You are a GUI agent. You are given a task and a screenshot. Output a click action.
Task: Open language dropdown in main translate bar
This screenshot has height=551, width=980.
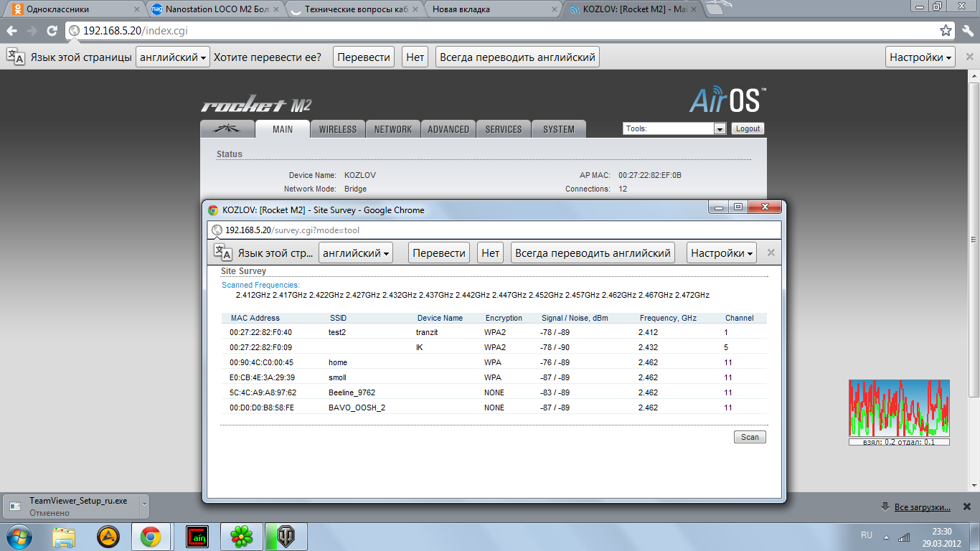pyautogui.click(x=173, y=57)
